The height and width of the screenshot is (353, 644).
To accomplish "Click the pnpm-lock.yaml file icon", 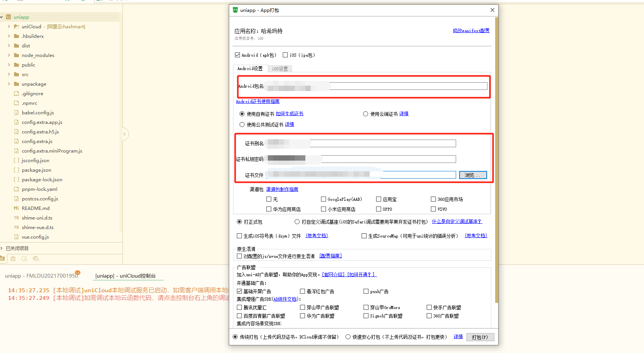I will pos(16,189).
